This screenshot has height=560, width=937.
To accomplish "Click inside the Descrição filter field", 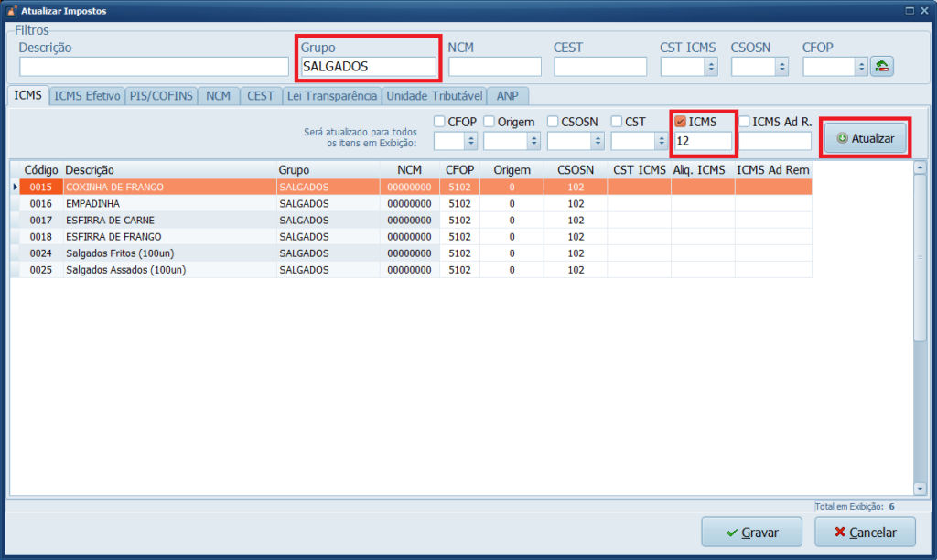I will point(151,66).
